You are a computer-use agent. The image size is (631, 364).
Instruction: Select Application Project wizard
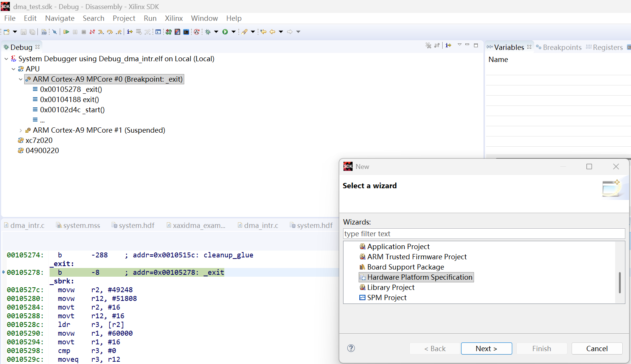[x=398, y=246]
